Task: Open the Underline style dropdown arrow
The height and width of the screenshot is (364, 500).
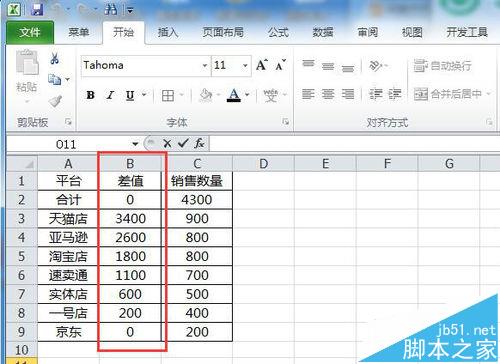Action: point(144,95)
